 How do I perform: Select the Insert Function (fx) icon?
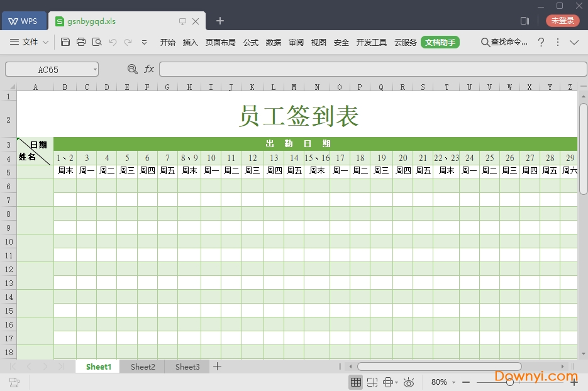(x=148, y=69)
